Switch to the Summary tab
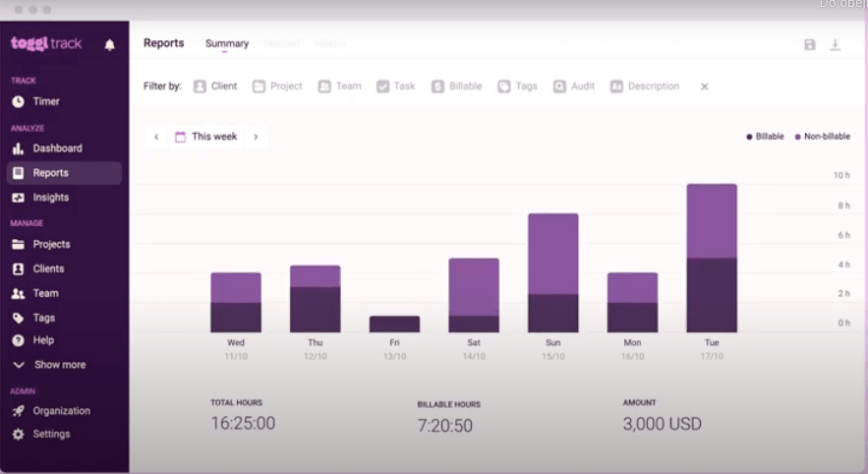Screen dimensions: 868x474 click(226, 43)
